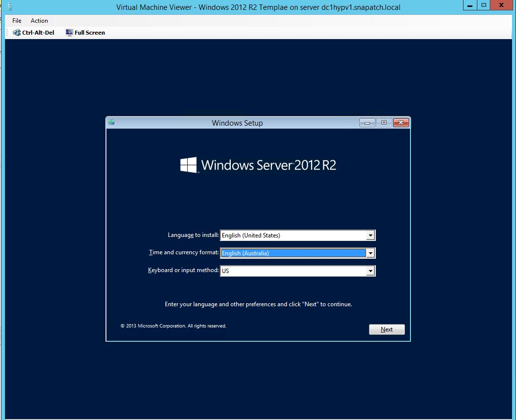Screen dimensions: 516x420
Task: Open the Action menu
Action: pos(39,21)
